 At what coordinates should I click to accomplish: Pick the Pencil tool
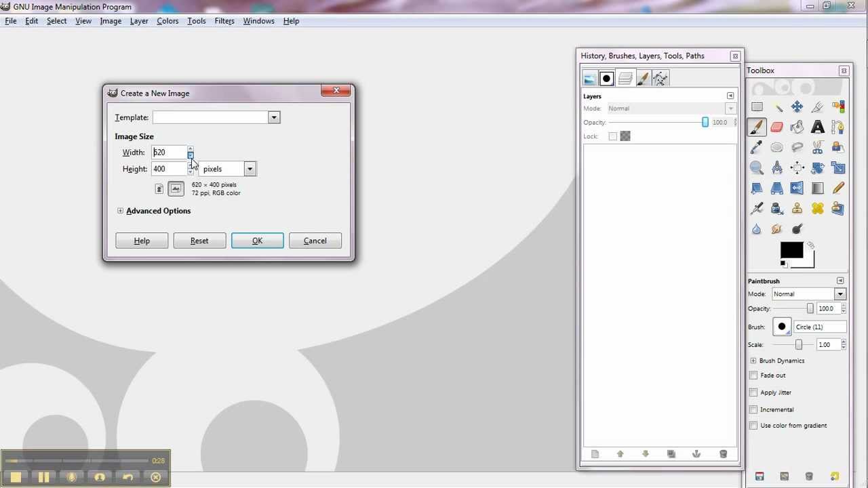838,188
